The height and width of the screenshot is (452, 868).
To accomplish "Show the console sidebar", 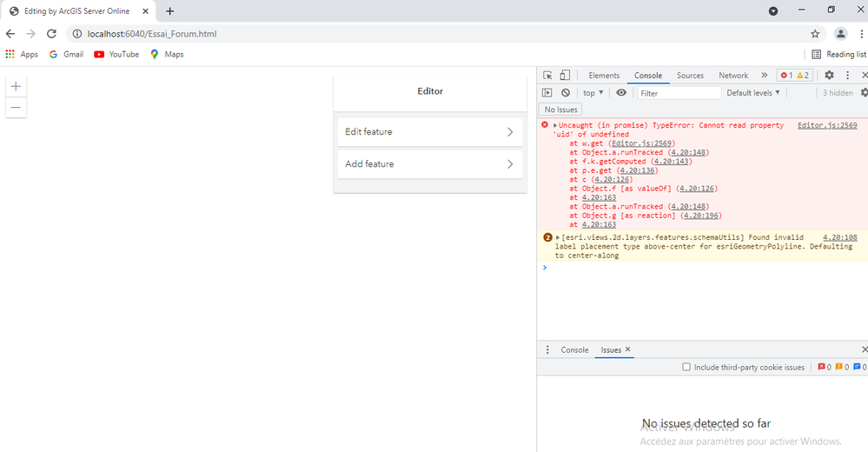I will [547, 93].
